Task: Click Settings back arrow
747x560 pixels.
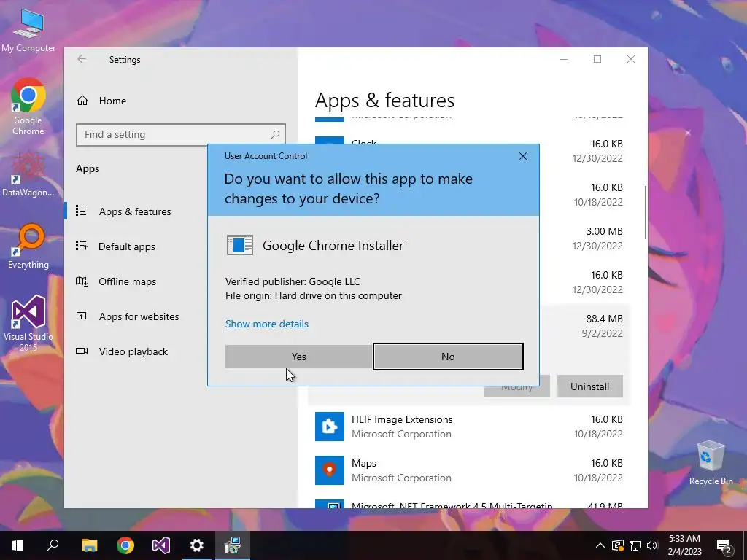Action: click(82, 59)
